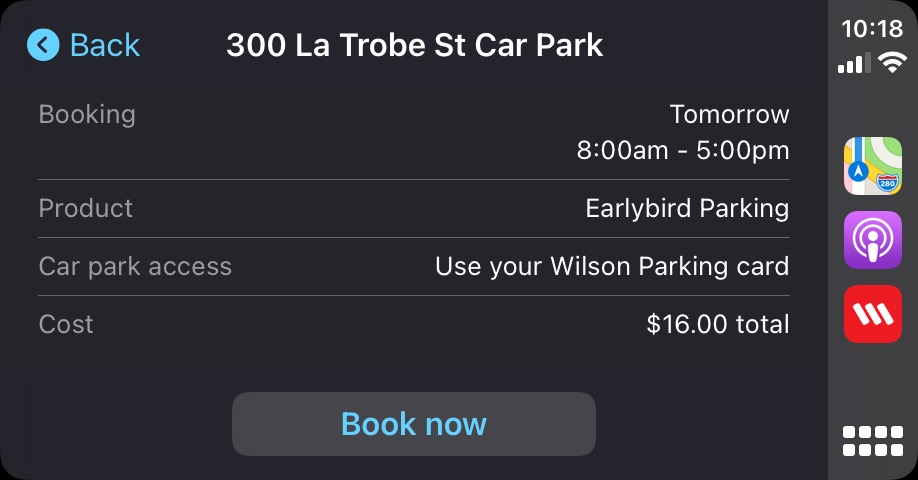Tap the 8:00am - 5:00pm time range

coord(683,151)
